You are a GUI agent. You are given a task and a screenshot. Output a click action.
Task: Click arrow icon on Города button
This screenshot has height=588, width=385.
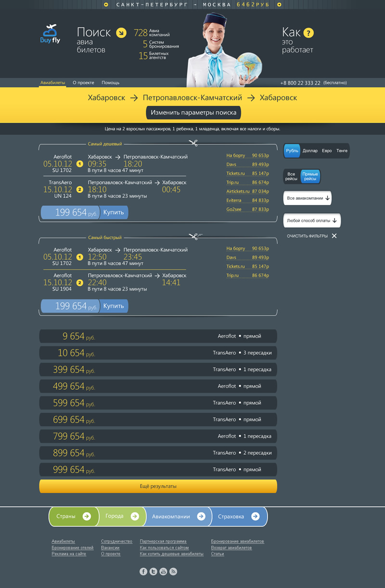(x=135, y=516)
